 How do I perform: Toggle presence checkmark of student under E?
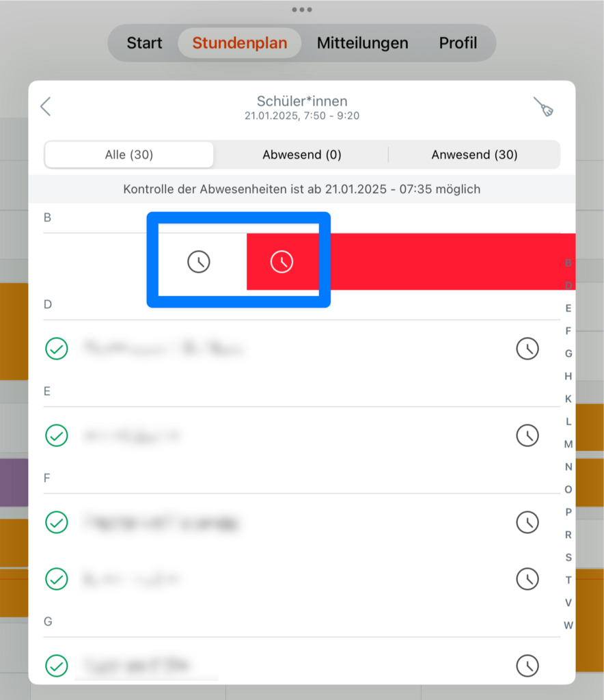click(57, 435)
